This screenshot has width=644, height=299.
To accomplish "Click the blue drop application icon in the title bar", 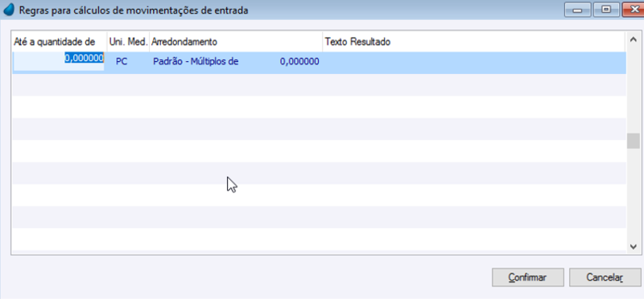I will tap(10, 10).
